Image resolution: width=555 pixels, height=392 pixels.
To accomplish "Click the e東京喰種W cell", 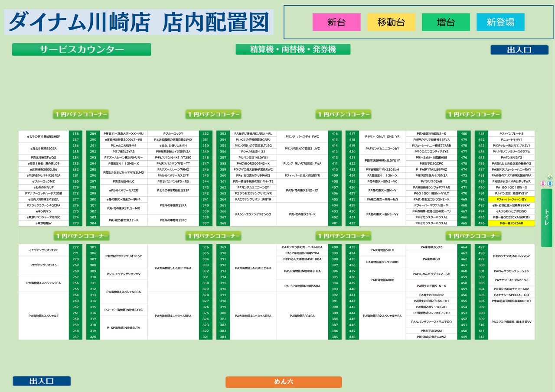I will tap(44, 223).
